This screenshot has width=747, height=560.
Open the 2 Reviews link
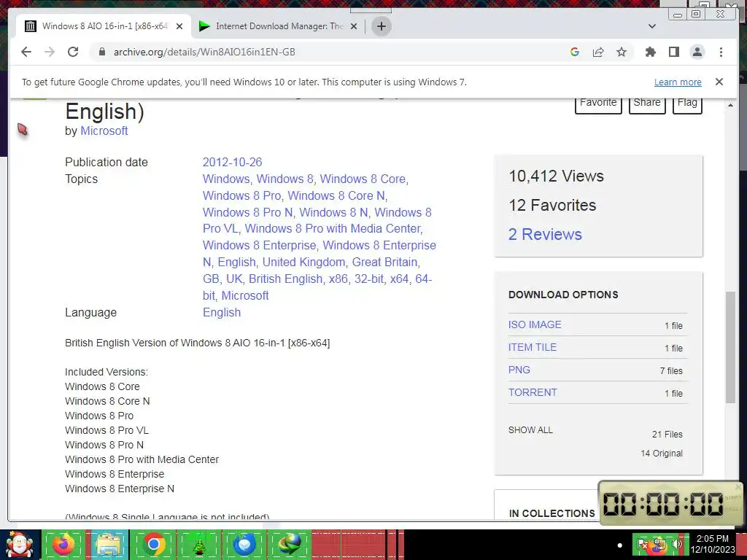pyautogui.click(x=545, y=234)
